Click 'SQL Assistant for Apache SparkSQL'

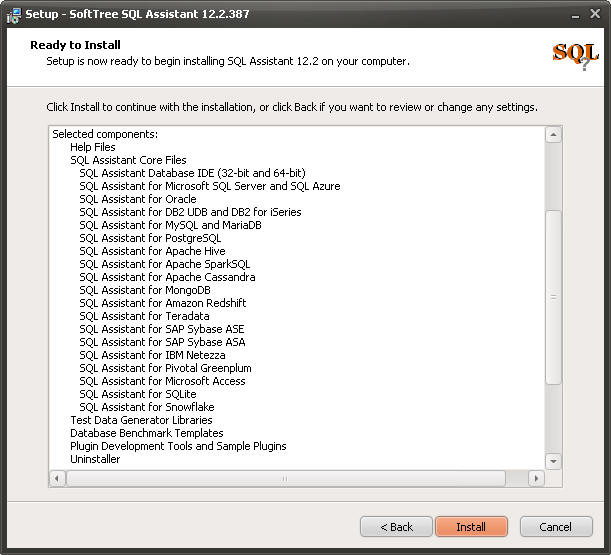(165, 264)
